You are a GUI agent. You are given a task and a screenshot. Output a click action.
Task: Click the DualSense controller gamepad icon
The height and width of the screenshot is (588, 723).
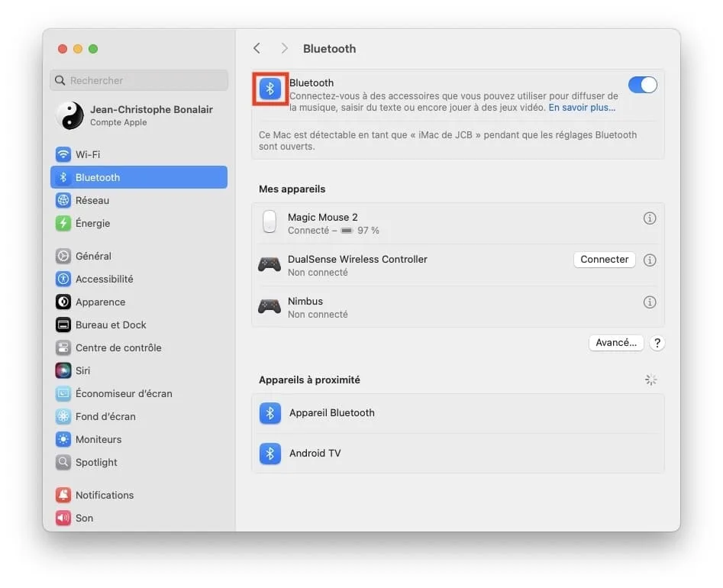[x=270, y=265]
